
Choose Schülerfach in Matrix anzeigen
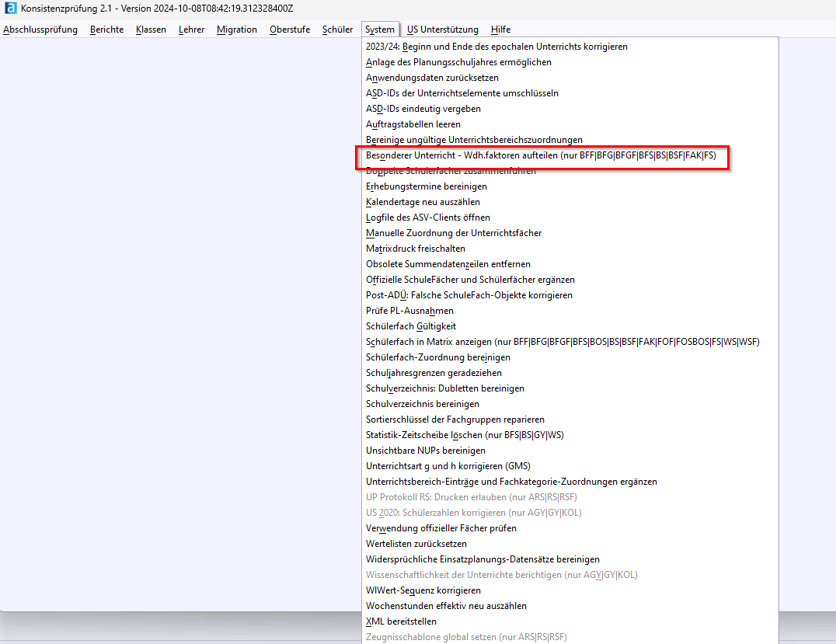click(570, 341)
